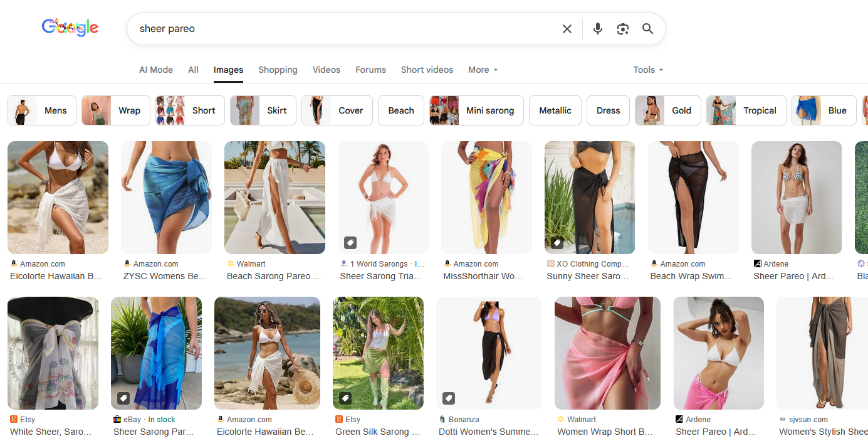Open the Etsy White Sheer sarong image
The height and width of the screenshot is (441, 868).
point(53,353)
